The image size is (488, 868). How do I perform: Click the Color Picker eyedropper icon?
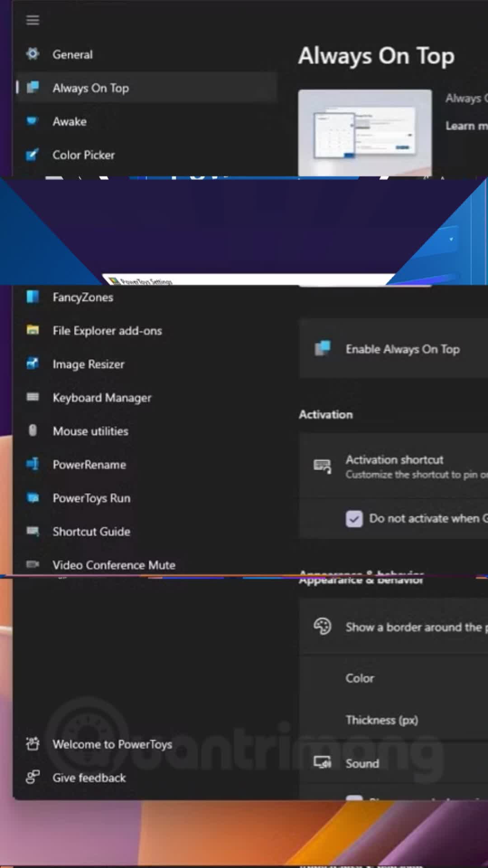coord(32,155)
